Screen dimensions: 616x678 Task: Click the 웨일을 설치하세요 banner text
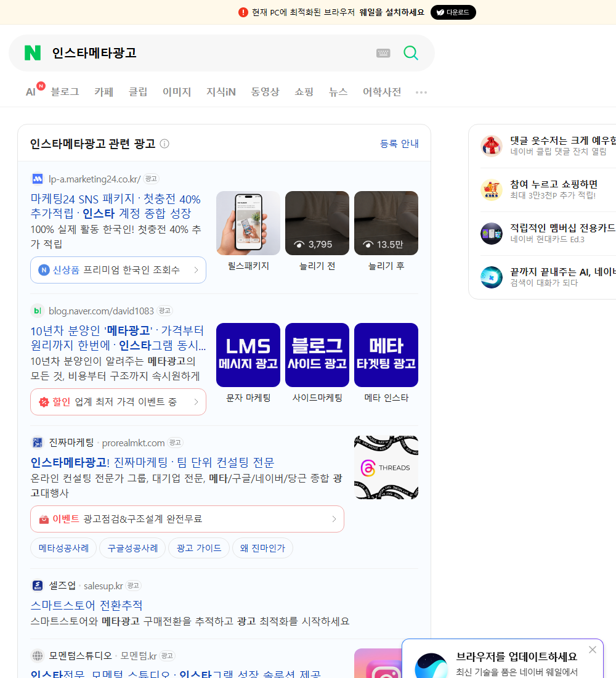[x=392, y=12]
